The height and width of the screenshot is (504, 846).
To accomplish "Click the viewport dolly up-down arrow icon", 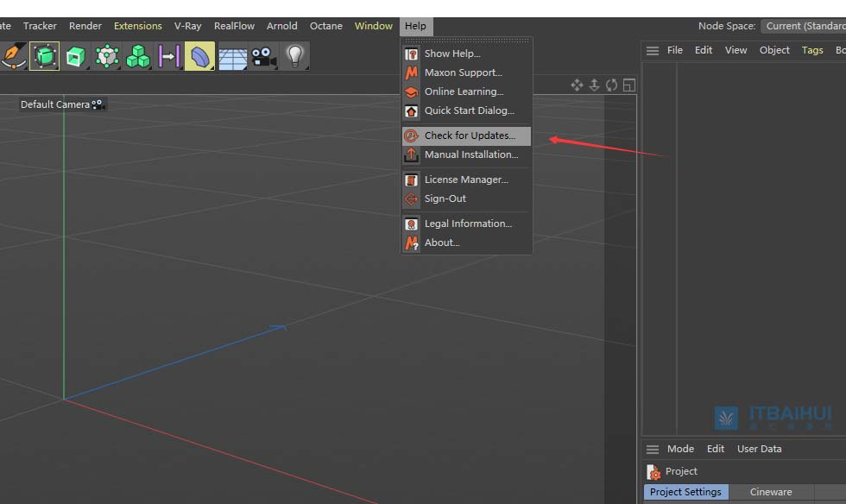I will click(594, 85).
